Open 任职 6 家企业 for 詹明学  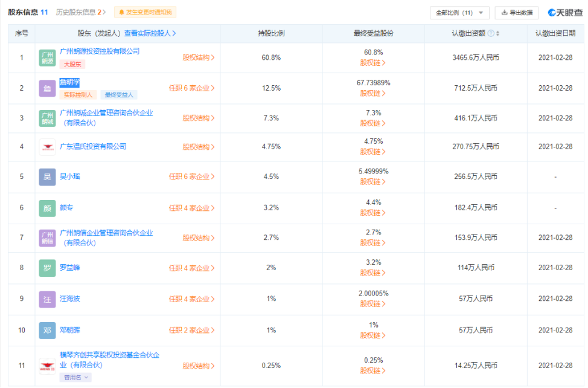coord(191,89)
